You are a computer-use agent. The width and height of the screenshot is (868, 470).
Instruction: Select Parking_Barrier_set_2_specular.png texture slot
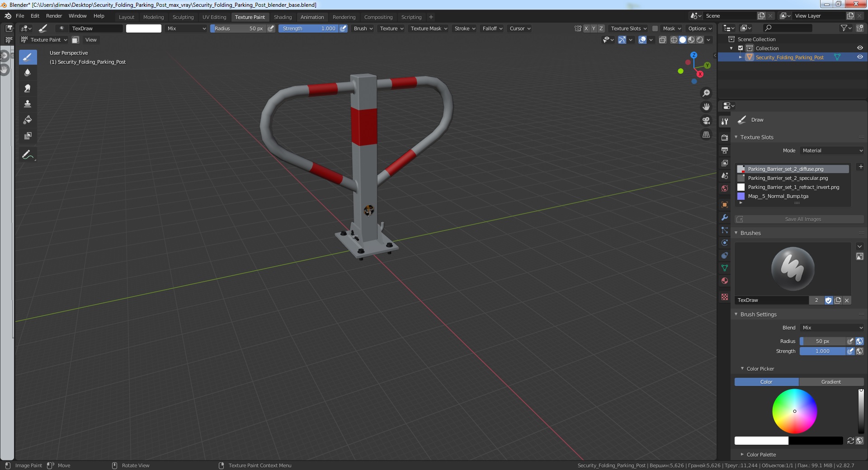793,178
